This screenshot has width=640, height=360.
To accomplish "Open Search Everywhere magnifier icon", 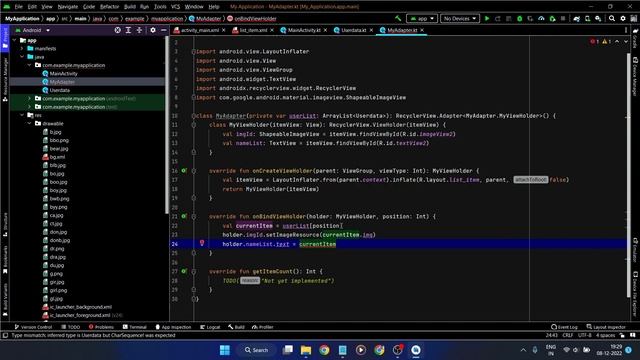I will tap(612, 18).
